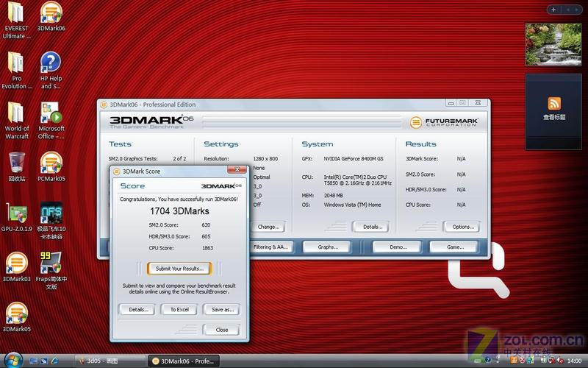Launch the Microsoft Office shortcut icon

click(51, 120)
